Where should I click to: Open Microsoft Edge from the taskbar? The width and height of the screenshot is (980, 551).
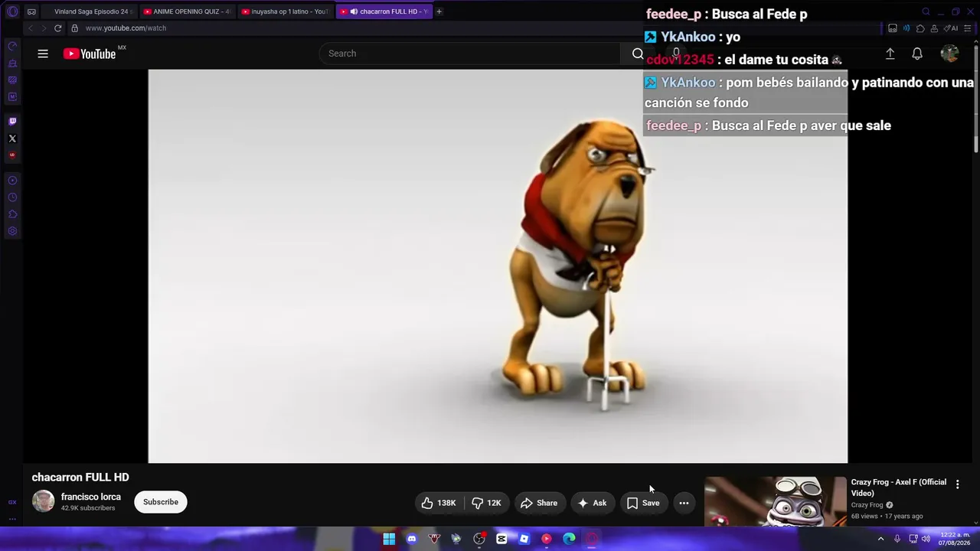pos(569,539)
